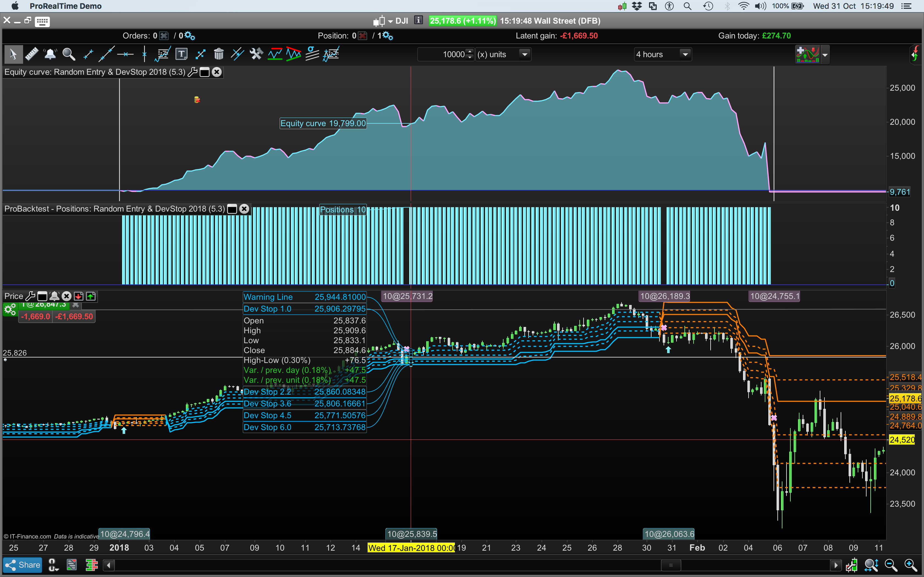Image resolution: width=924 pixels, height=577 pixels.
Task: Maximize the ProBacktest Positions panel
Action: pyautogui.click(x=232, y=209)
